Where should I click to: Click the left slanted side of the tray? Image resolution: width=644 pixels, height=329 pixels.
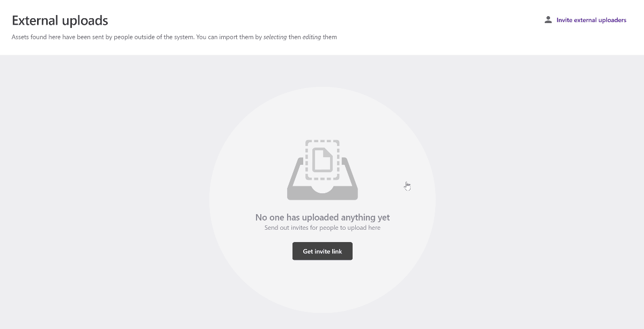294,171
